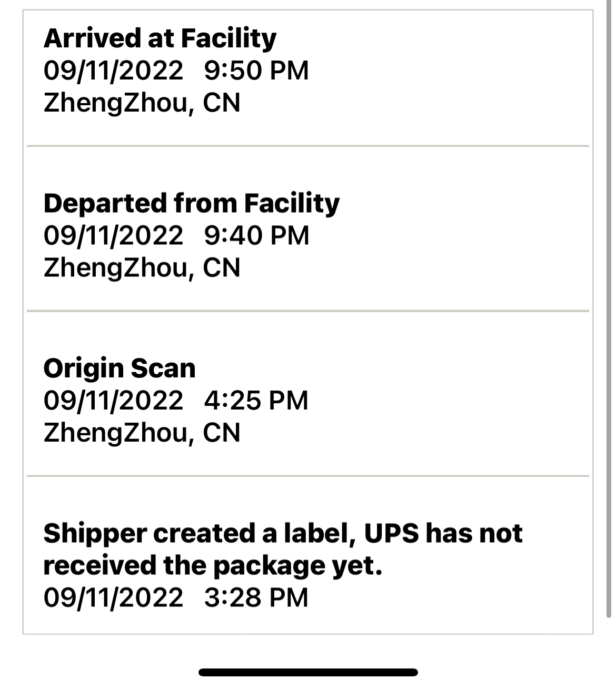Click the divider line below the Origin Scan entry
616x689 pixels.
[308, 476]
